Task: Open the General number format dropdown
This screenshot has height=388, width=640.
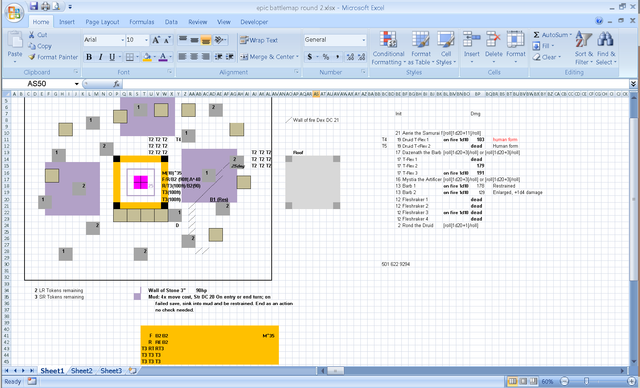Action: pyautogui.click(x=363, y=40)
